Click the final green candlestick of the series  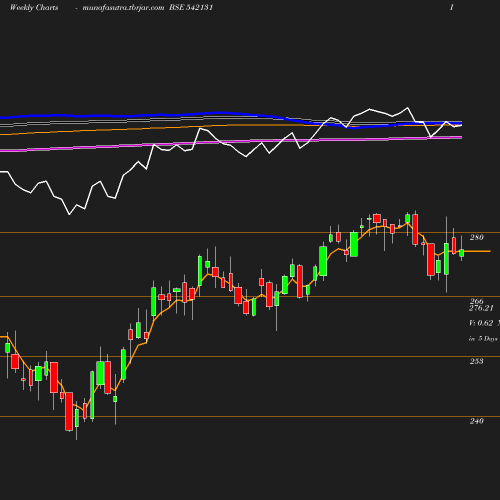point(462,253)
